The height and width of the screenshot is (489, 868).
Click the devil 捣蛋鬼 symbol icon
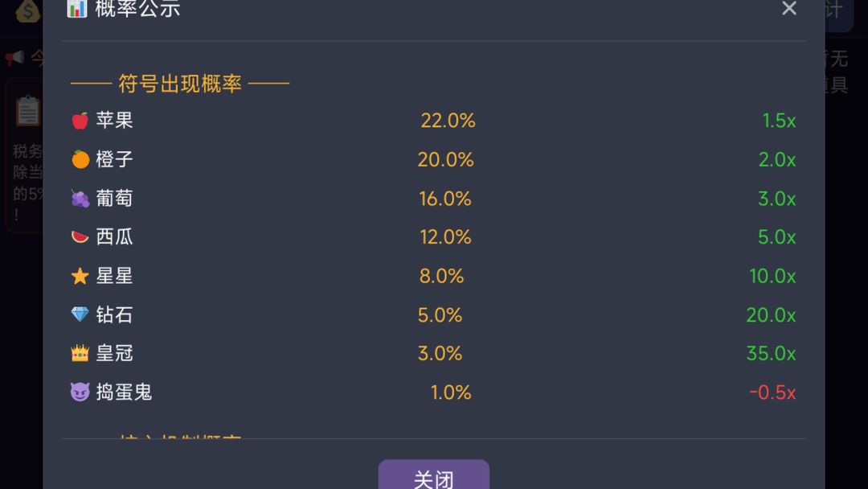pyautogui.click(x=78, y=392)
